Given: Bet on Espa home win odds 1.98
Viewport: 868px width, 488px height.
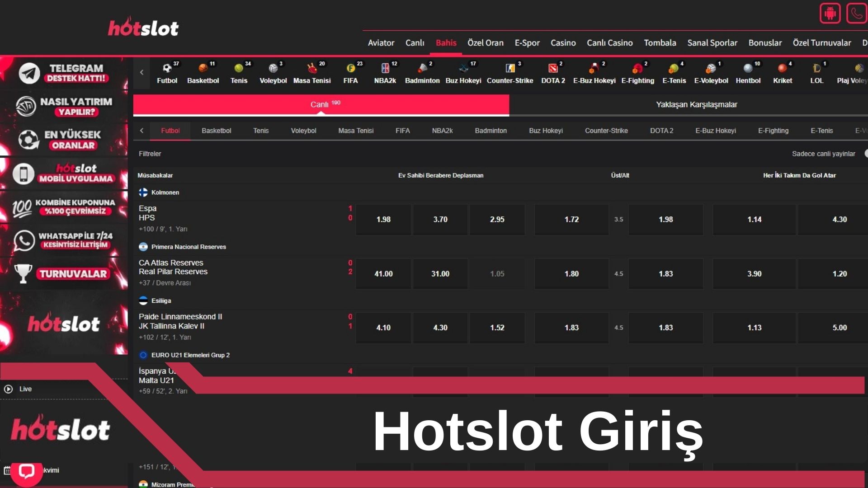Looking at the screenshot, I should [383, 220].
